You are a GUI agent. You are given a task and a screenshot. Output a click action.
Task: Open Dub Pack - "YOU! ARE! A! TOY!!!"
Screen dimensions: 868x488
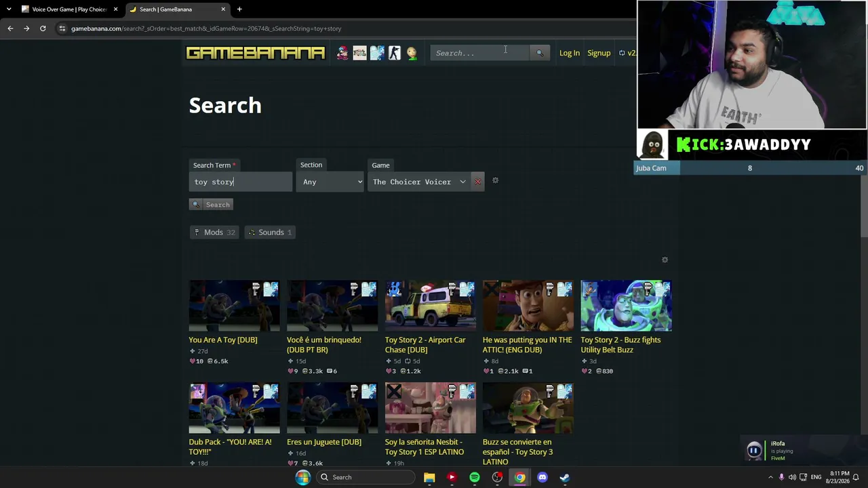click(230, 447)
